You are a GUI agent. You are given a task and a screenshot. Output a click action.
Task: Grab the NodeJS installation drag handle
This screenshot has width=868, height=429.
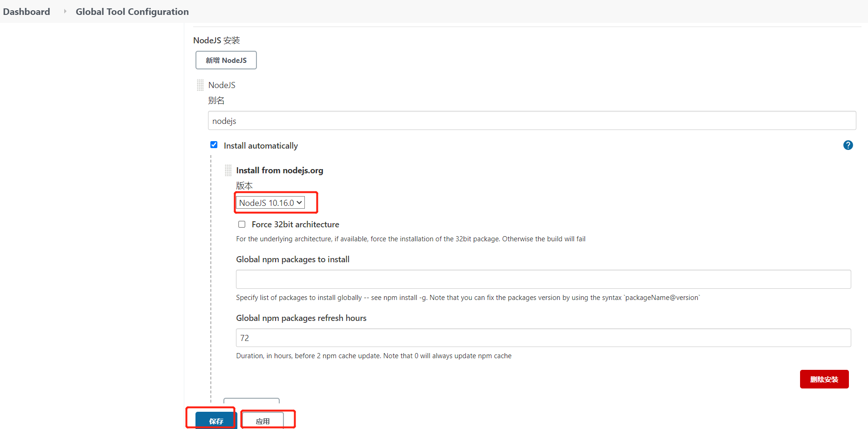(200, 85)
